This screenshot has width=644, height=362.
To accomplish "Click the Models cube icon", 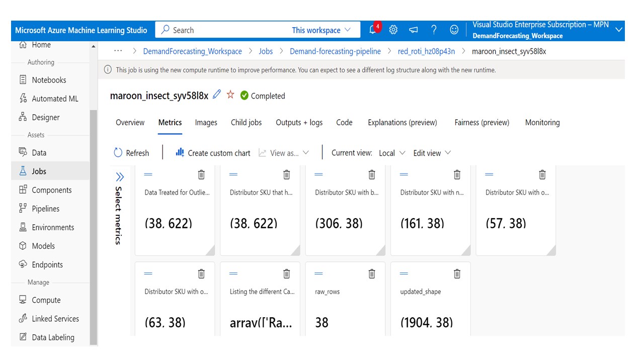I will click(23, 245).
